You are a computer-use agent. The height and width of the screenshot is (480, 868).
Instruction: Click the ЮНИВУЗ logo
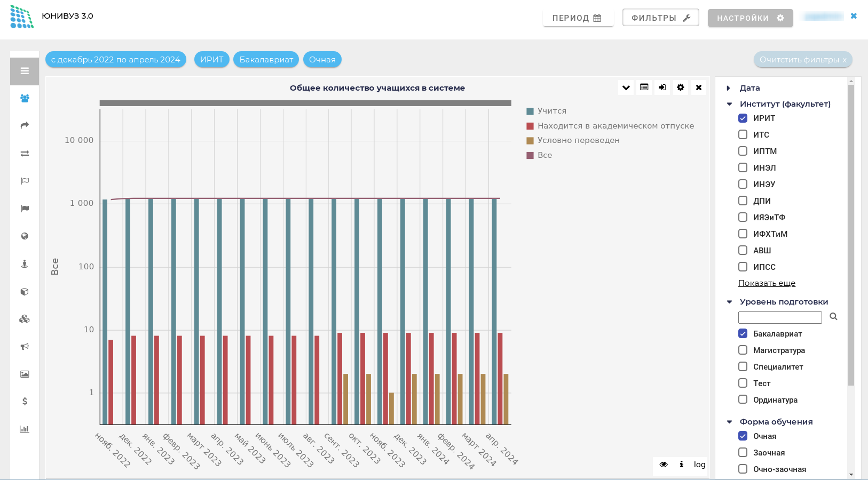pos(22,17)
